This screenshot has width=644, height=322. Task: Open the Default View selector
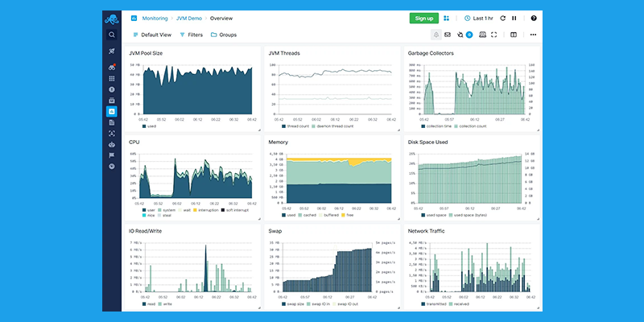click(152, 35)
